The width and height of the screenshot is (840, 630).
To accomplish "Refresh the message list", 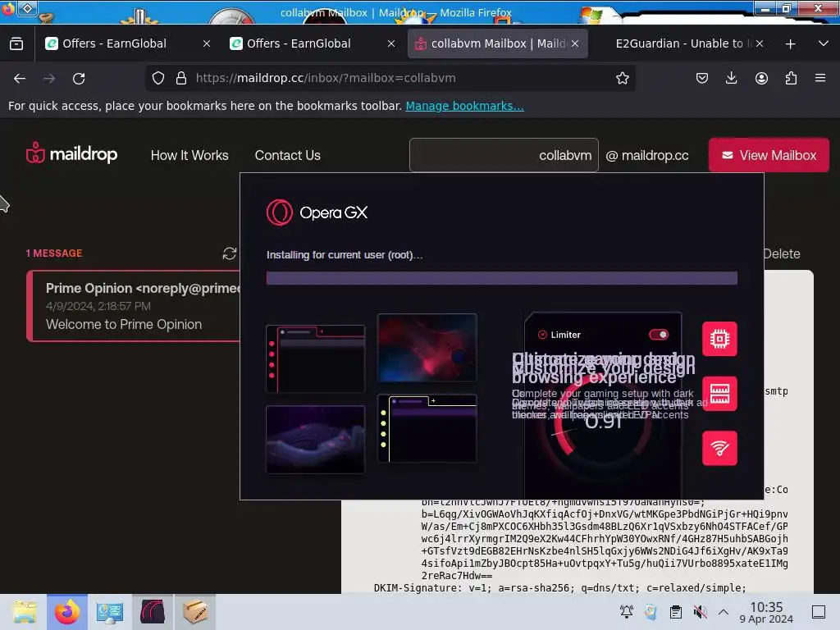I will (x=230, y=253).
